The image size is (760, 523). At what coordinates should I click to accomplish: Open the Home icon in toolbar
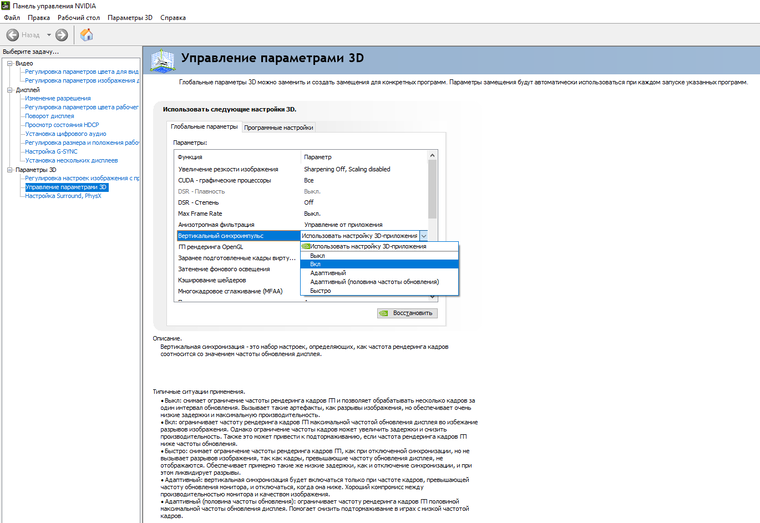(x=87, y=35)
